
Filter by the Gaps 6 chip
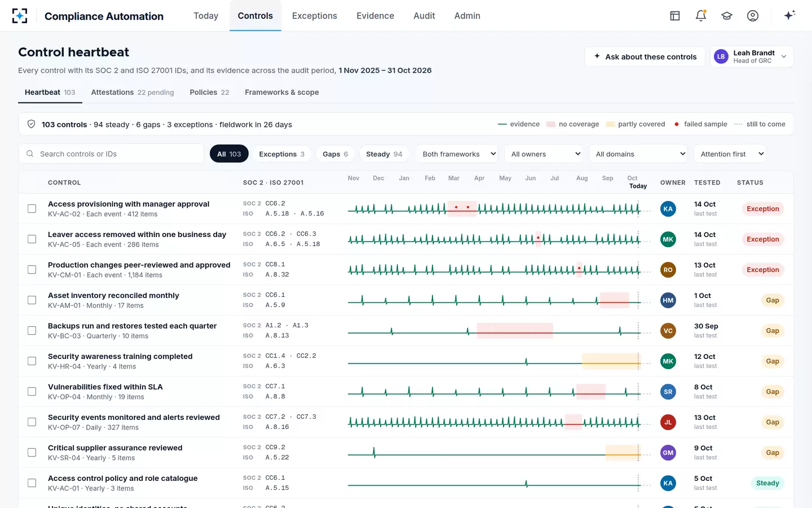click(x=335, y=154)
